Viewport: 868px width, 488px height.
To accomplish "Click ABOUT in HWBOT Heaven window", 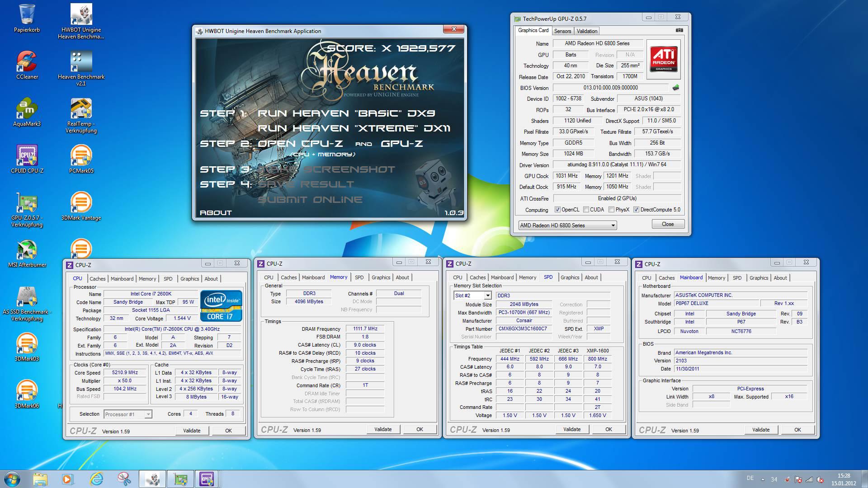I will click(x=216, y=213).
